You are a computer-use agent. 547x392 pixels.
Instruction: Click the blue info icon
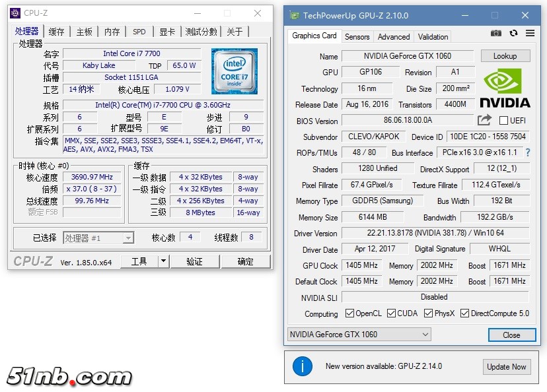click(x=303, y=366)
